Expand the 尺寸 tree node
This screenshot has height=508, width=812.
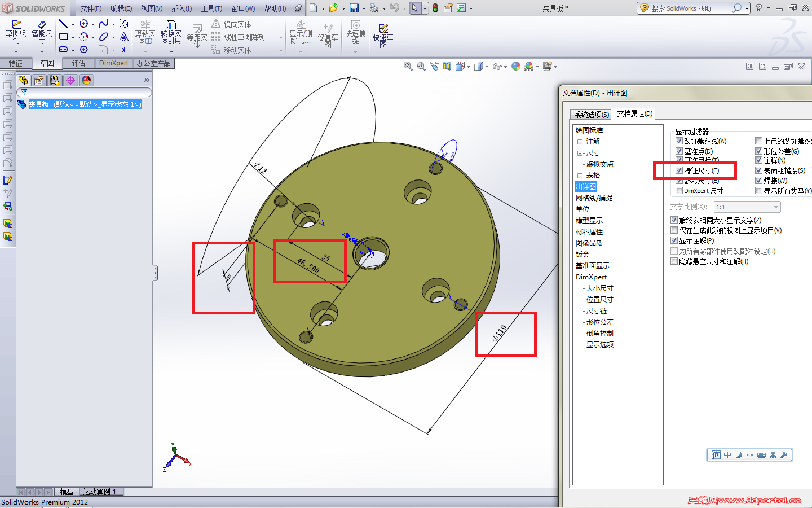tap(580, 153)
